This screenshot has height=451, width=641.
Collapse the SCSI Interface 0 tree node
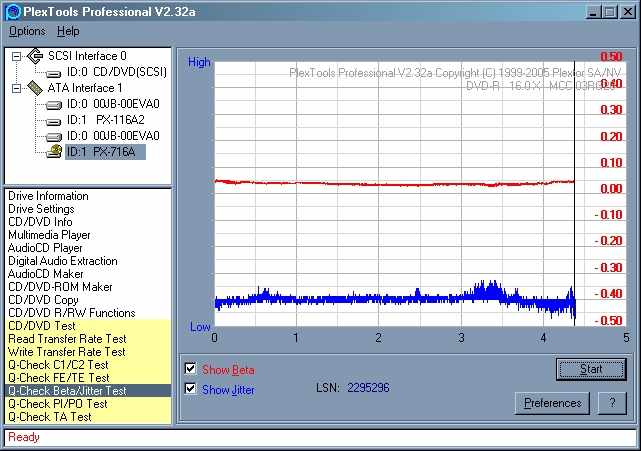(16, 56)
